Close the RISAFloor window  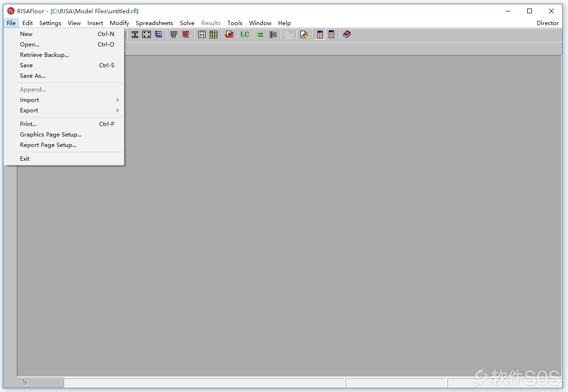551,11
